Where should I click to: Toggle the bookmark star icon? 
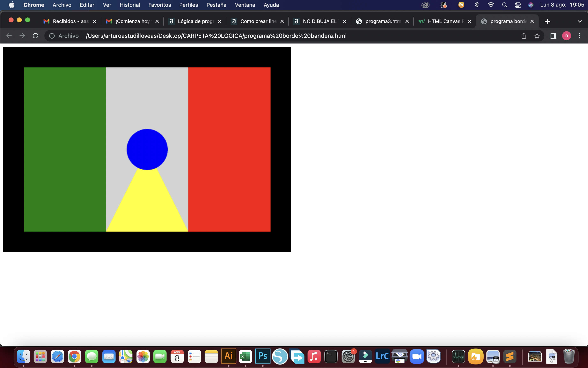(x=536, y=36)
